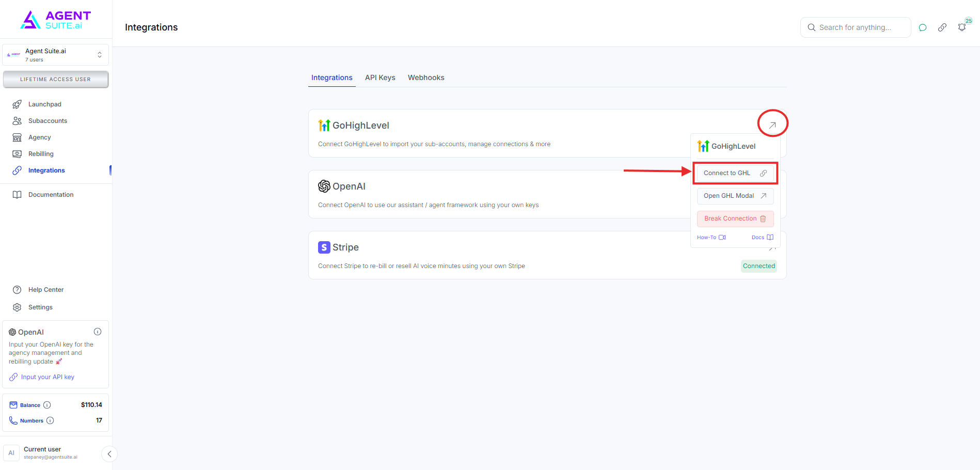The width and height of the screenshot is (980, 470).
Task: Click the Stripe integration card heading
Action: (x=345, y=247)
